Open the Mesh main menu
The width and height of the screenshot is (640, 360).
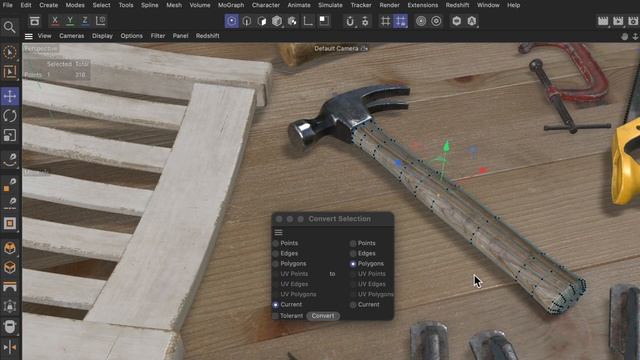point(174,5)
